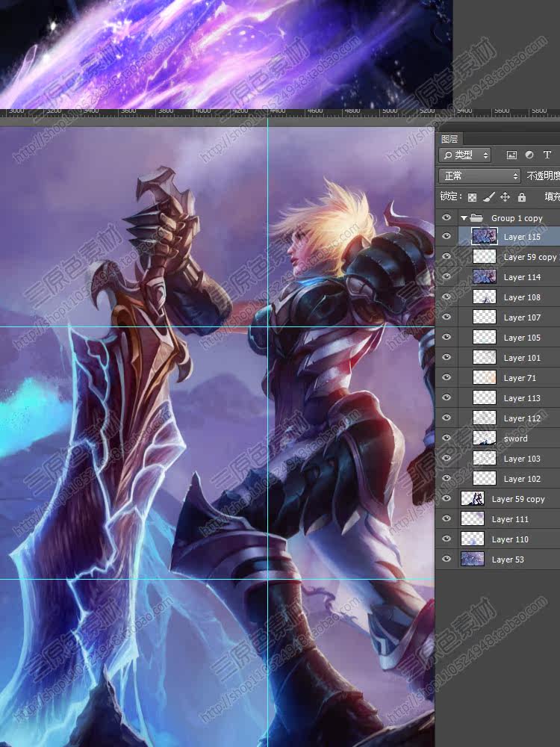
Task: Click the 不透明度 opacity label
Action: point(544,176)
